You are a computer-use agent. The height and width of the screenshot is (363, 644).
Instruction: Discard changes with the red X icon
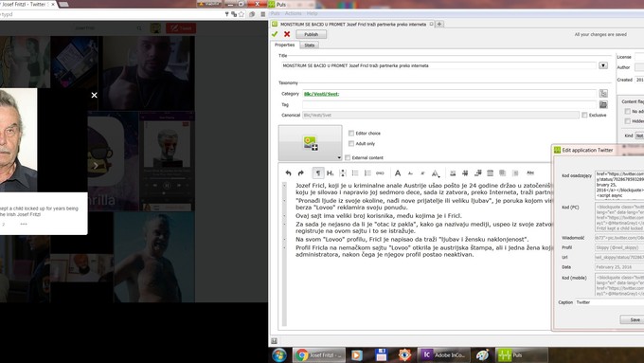(287, 34)
